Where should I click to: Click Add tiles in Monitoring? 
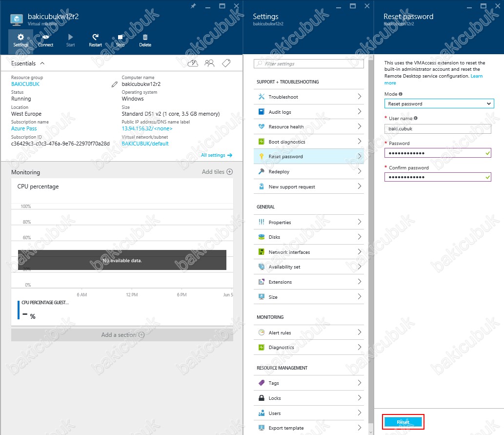pyautogui.click(x=217, y=172)
